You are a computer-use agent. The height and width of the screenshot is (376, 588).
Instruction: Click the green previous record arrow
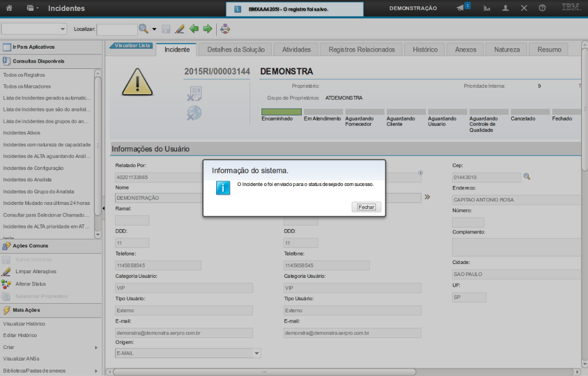point(194,29)
